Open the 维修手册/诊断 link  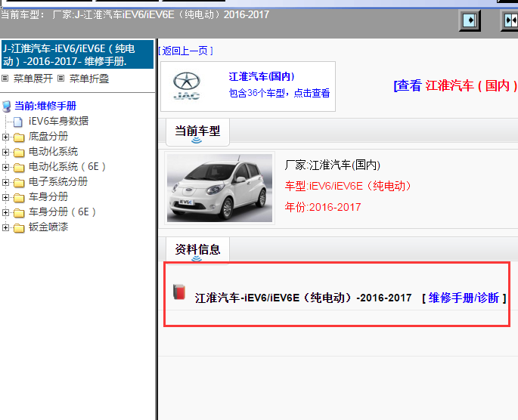(x=464, y=298)
